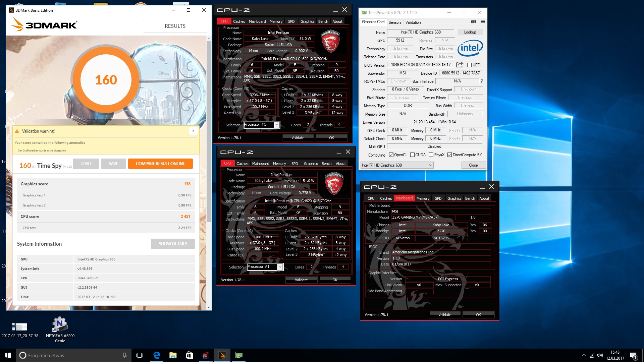Viewport: 644px width, 362px height.
Task: Click the MSI dragon logo in middle CPU-Z window
Action: (334, 183)
